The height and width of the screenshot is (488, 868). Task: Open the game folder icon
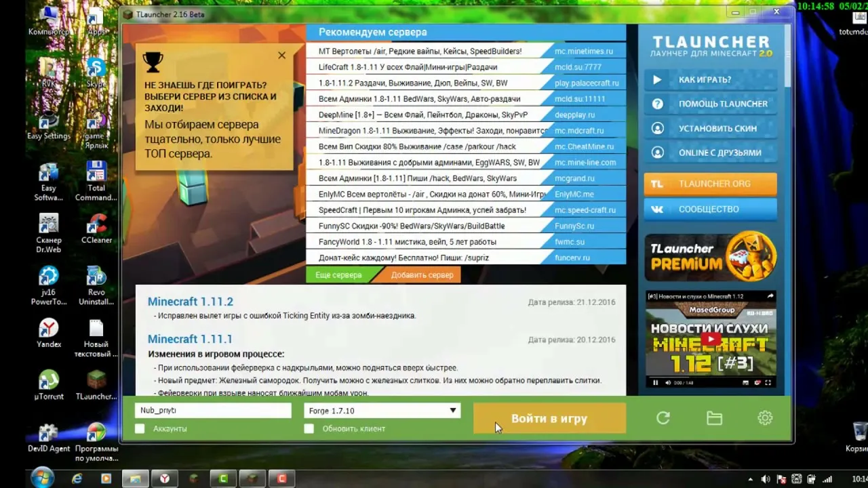click(x=714, y=418)
